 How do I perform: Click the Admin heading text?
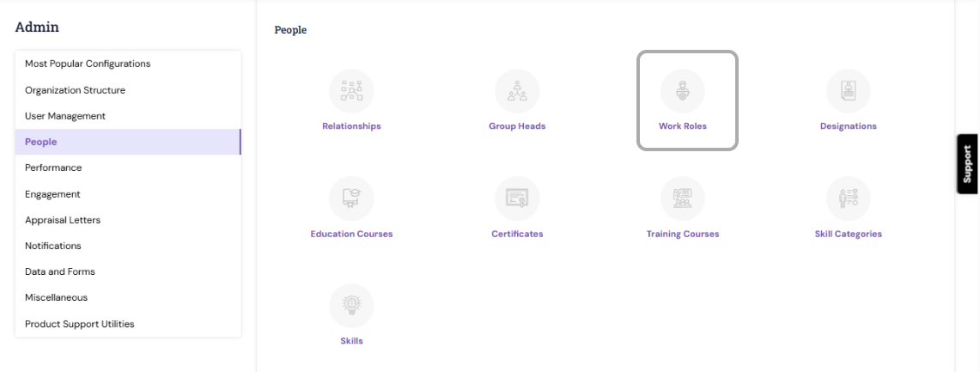37,27
